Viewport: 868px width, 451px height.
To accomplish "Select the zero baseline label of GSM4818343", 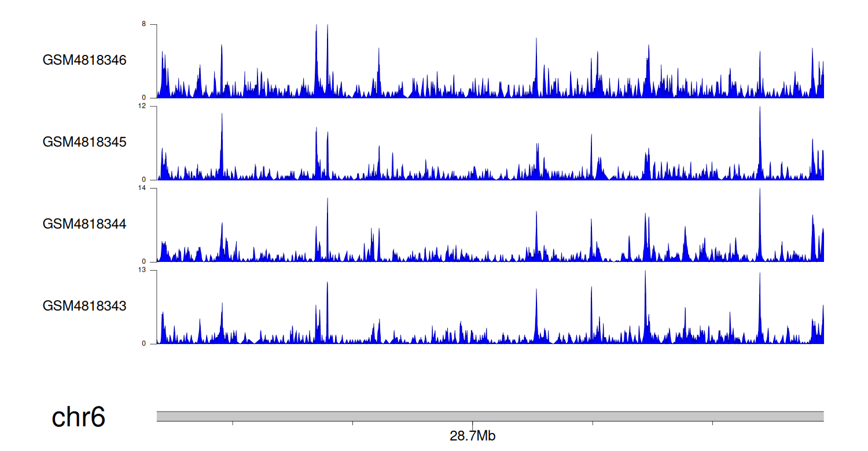I will pos(152,343).
